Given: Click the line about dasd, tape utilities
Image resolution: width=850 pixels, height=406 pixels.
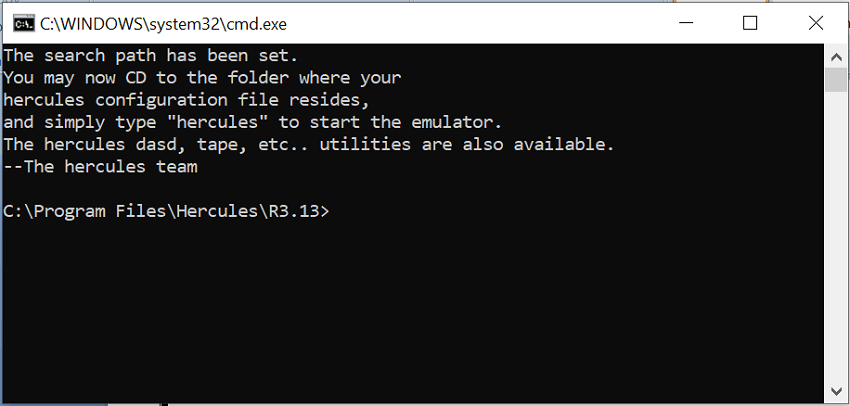Looking at the screenshot, I should point(309,145).
